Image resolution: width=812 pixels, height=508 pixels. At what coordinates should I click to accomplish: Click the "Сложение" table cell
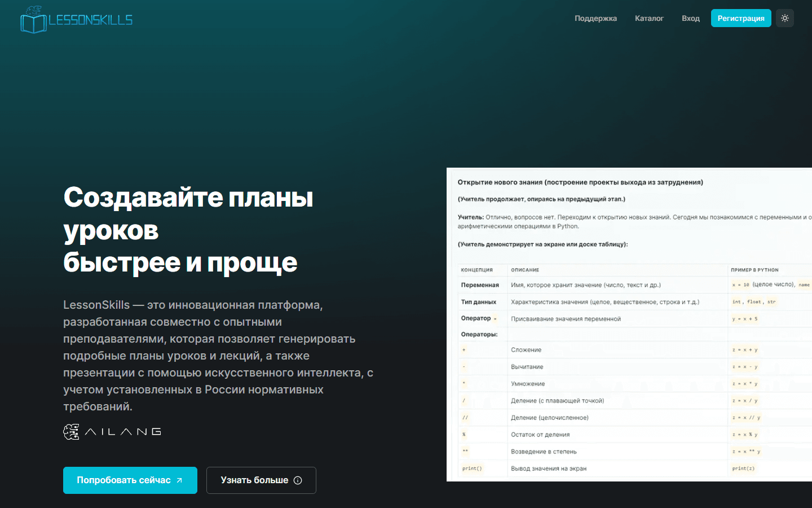click(526, 350)
